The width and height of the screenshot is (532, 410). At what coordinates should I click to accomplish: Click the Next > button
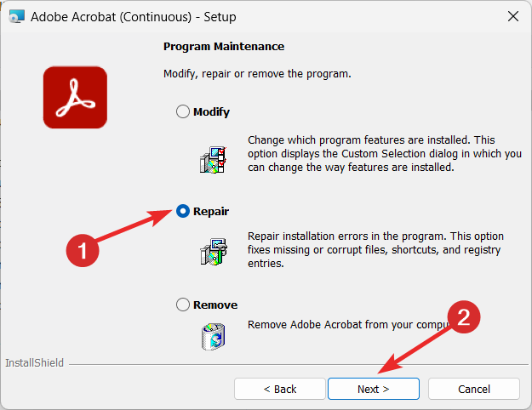374,389
